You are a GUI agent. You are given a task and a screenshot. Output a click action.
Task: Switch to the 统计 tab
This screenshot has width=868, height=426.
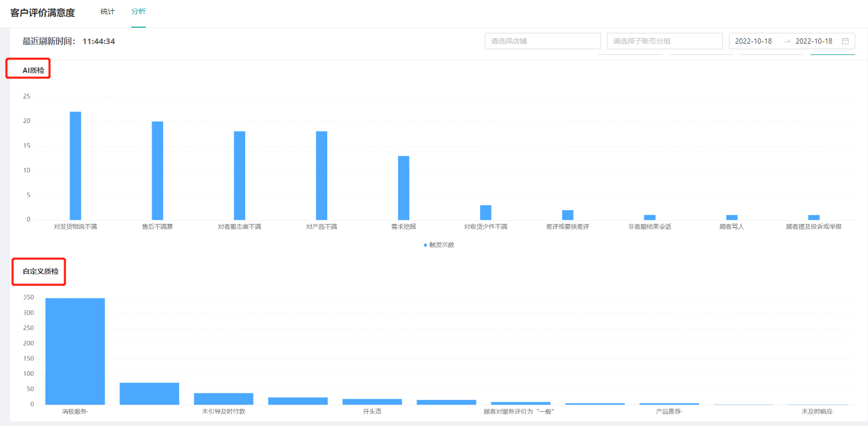coord(107,11)
